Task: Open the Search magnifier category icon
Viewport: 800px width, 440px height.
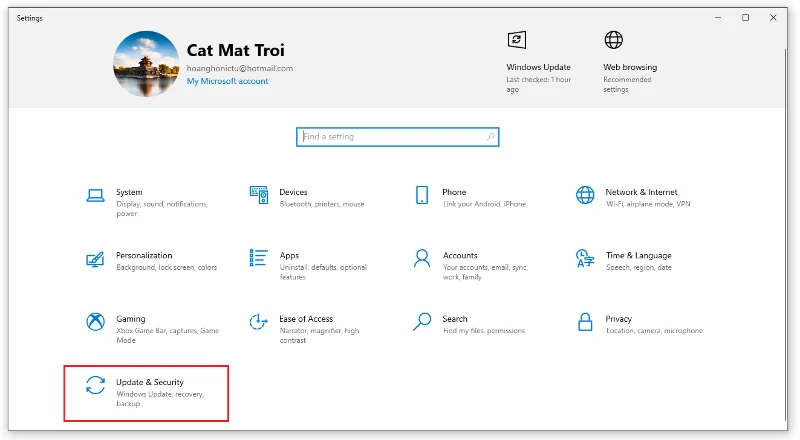Action: coord(422,322)
